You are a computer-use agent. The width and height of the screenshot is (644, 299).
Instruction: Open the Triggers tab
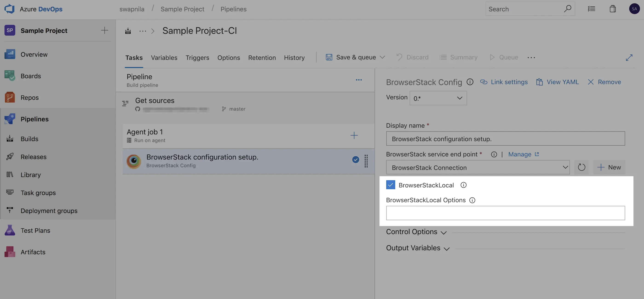click(x=197, y=58)
